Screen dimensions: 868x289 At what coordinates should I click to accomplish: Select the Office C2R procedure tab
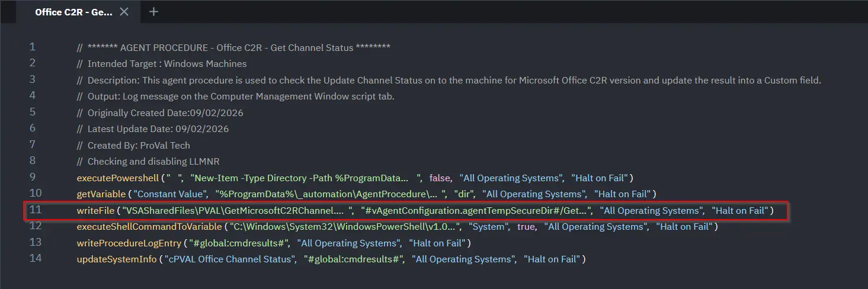click(x=73, y=12)
